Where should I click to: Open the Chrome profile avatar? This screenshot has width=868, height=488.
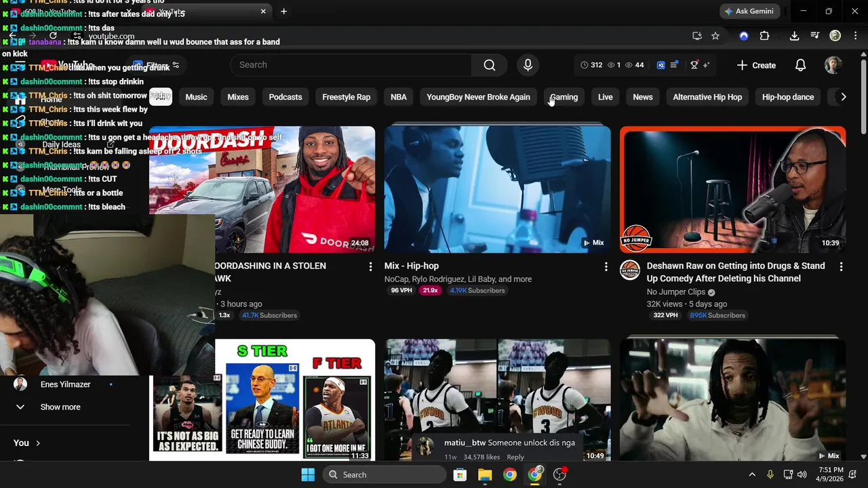pos(835,36)
